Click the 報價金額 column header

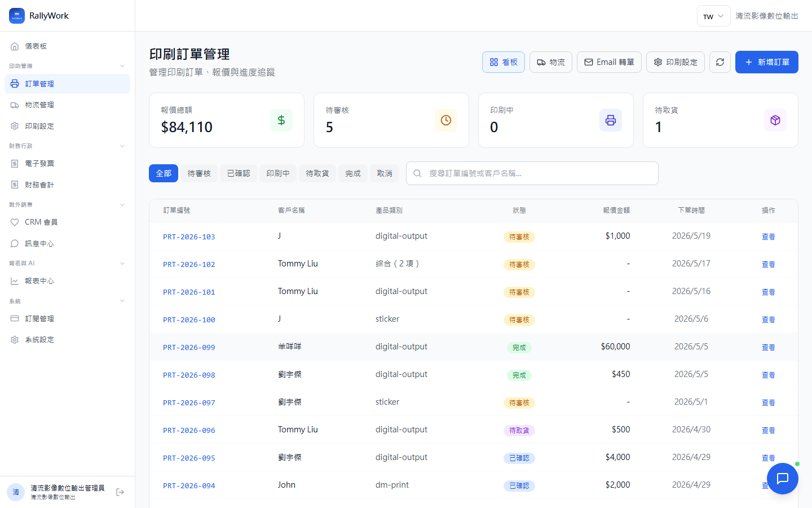point(616,211)
